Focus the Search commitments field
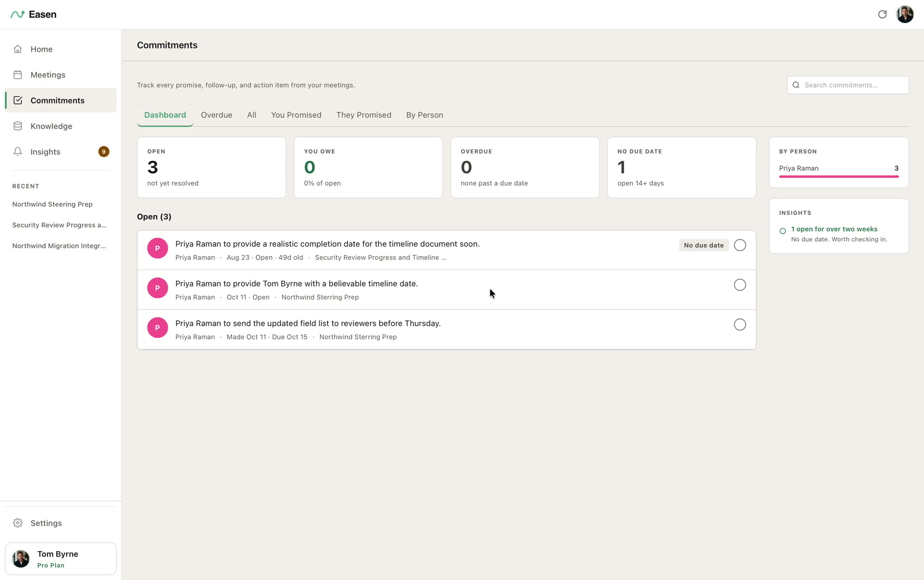 tap(848, 85)
